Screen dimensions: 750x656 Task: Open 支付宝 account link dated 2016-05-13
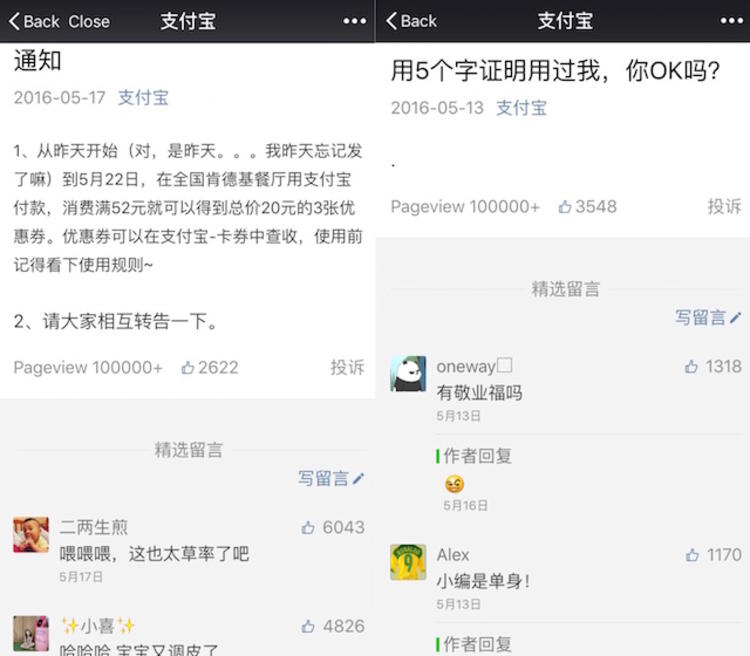click(x=521, y=108)
